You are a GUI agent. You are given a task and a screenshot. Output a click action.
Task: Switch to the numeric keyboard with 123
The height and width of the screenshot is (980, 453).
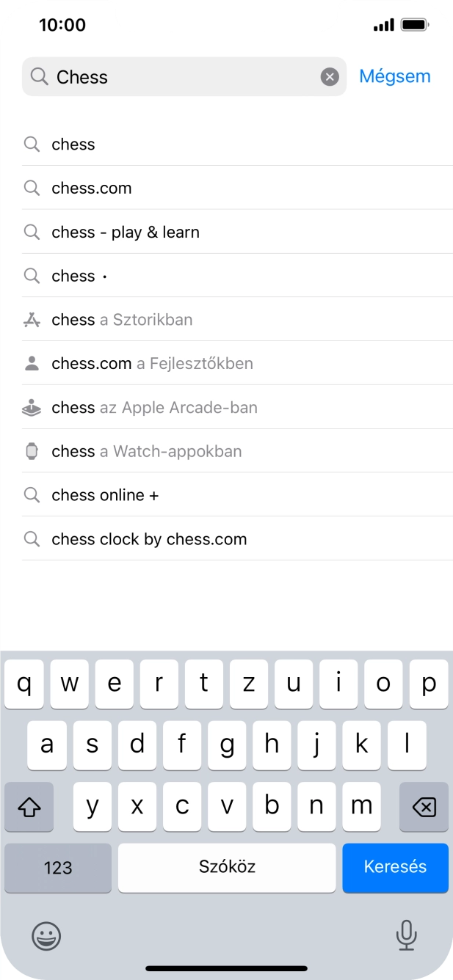57,867
